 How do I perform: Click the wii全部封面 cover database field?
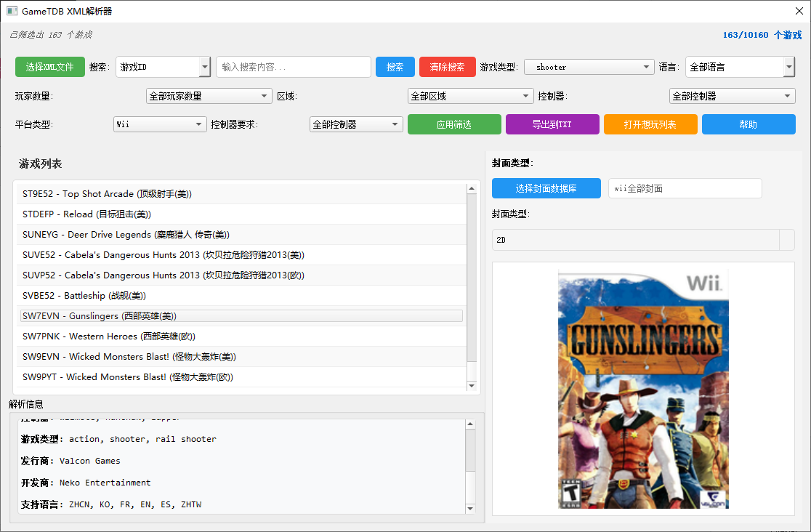pos(685,188)
